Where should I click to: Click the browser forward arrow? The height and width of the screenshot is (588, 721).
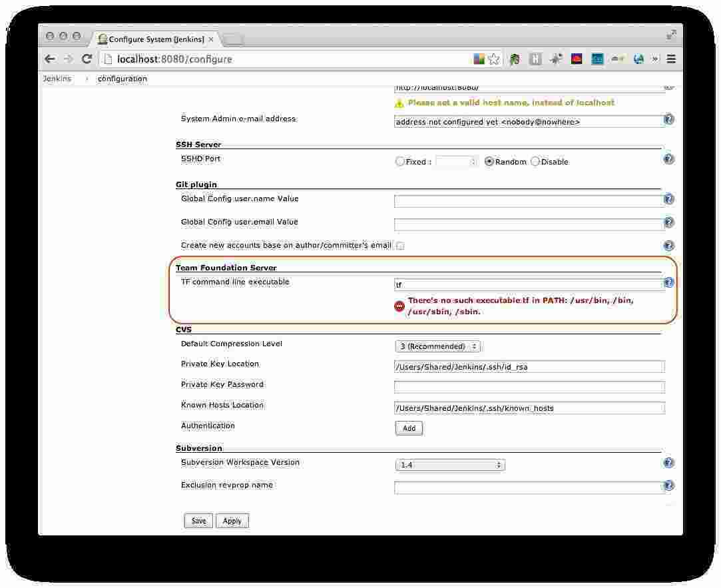(69, 59)
